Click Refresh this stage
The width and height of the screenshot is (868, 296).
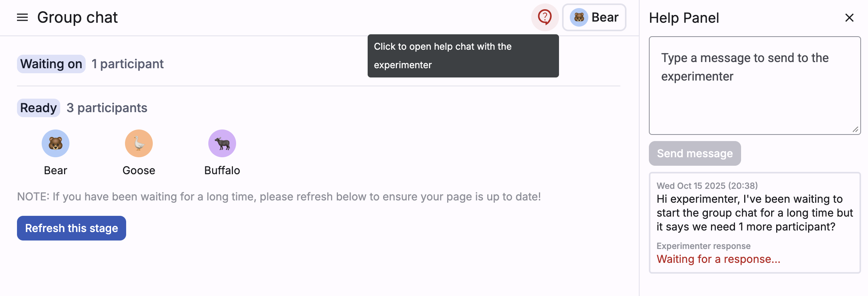click(71, 228)
